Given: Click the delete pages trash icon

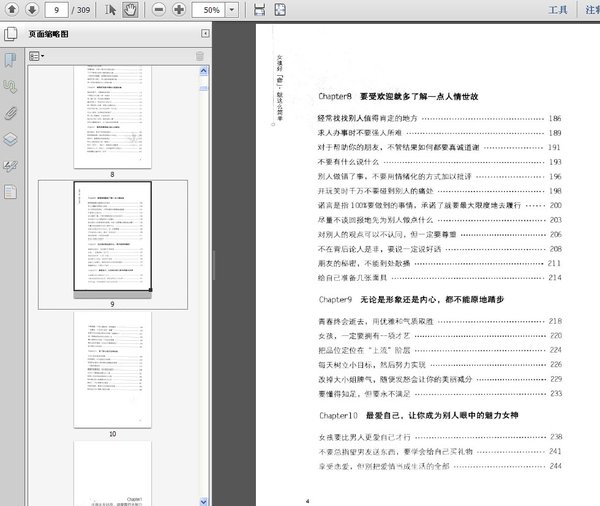Looking at the screenshot, I should 200,56.
